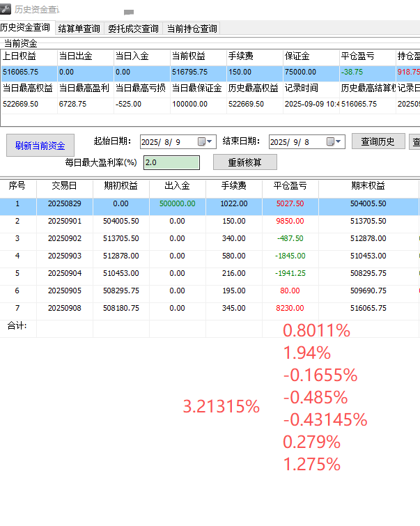Click the app icon in the title bar
This screenshot has height=526, width=420.
[7, 9]
